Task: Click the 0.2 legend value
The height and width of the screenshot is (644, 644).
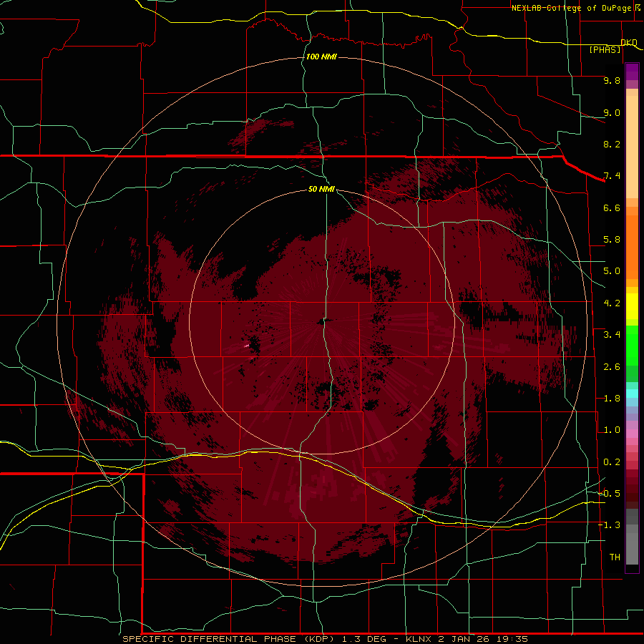Action: coord(612,462)
